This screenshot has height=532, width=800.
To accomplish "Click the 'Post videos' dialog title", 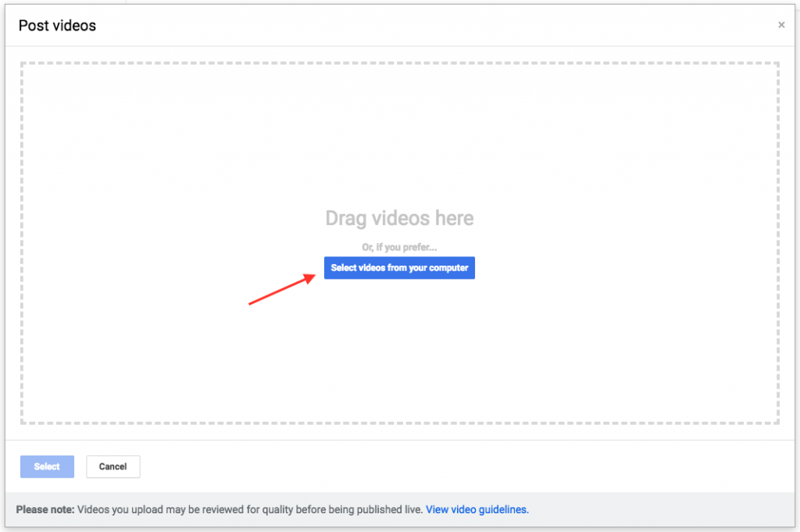I will click(x=57, y=26).
